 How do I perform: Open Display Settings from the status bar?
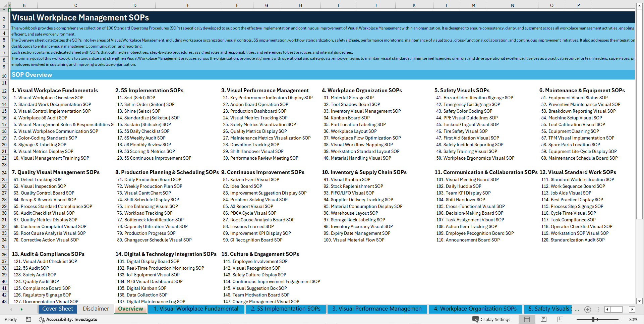point(492,319)
